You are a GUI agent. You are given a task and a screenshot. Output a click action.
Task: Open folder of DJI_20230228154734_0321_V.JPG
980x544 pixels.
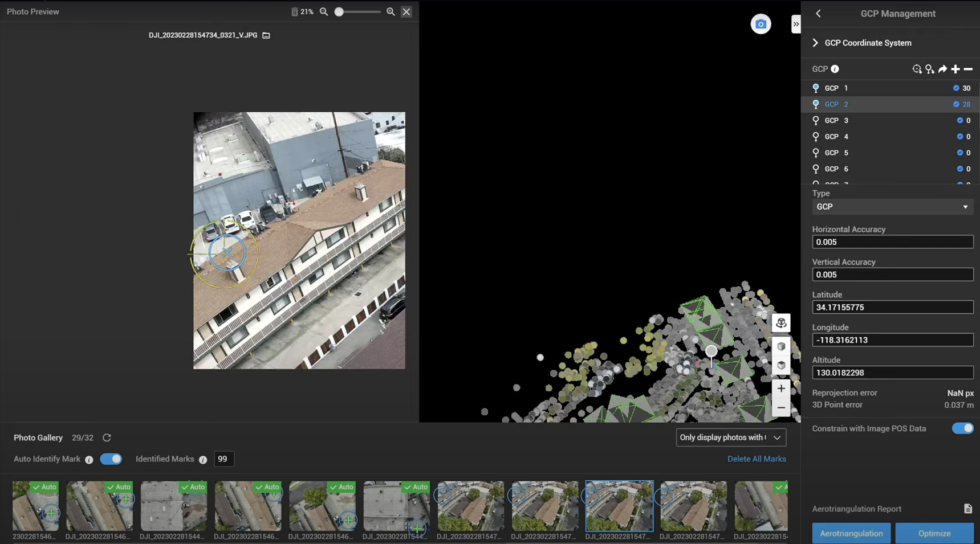pos(266,35)
